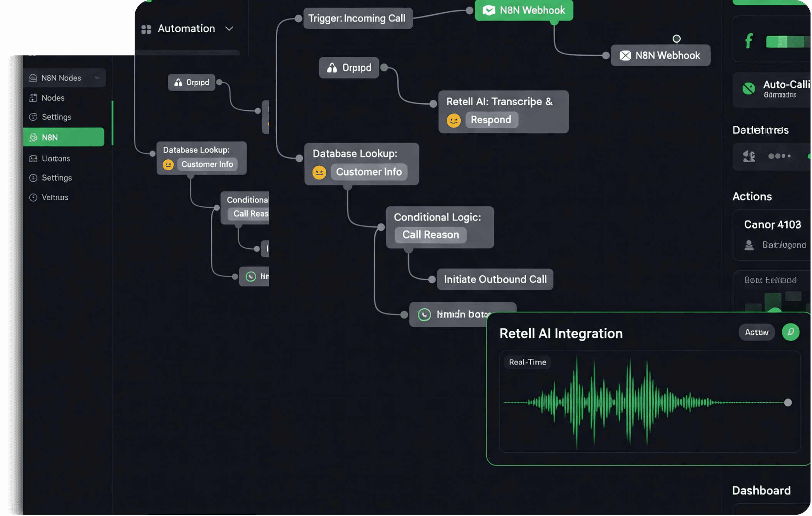Click large Database Lookup: title
Screen dimensions: 812x516
[355, 153]
